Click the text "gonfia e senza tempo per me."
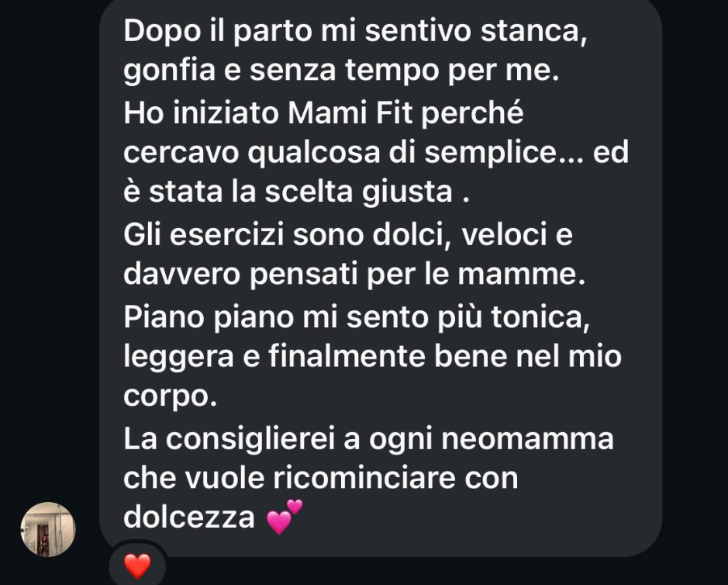The image size is (728, 585). point(341,71)
